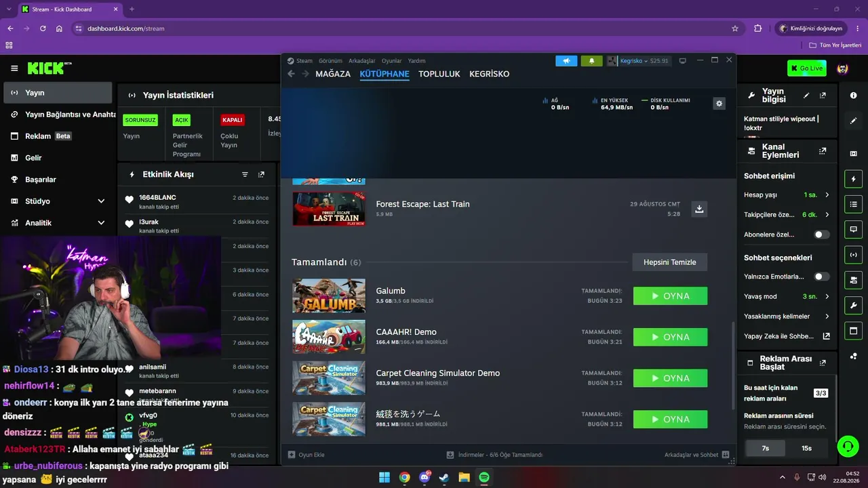Select Yayın in the Kick sidebar

(x=58, y=93)
